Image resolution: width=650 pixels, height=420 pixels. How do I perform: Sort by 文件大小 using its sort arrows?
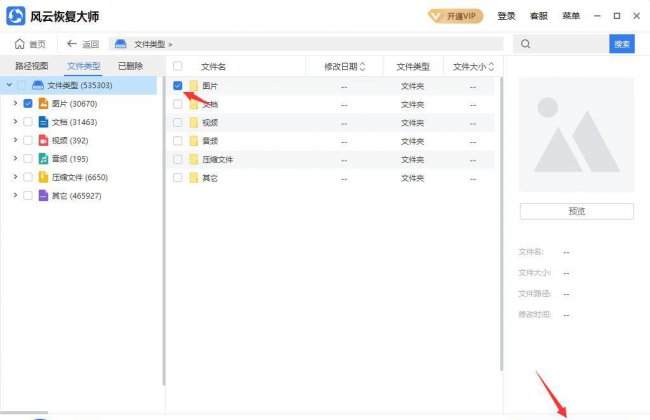point(491,66)
